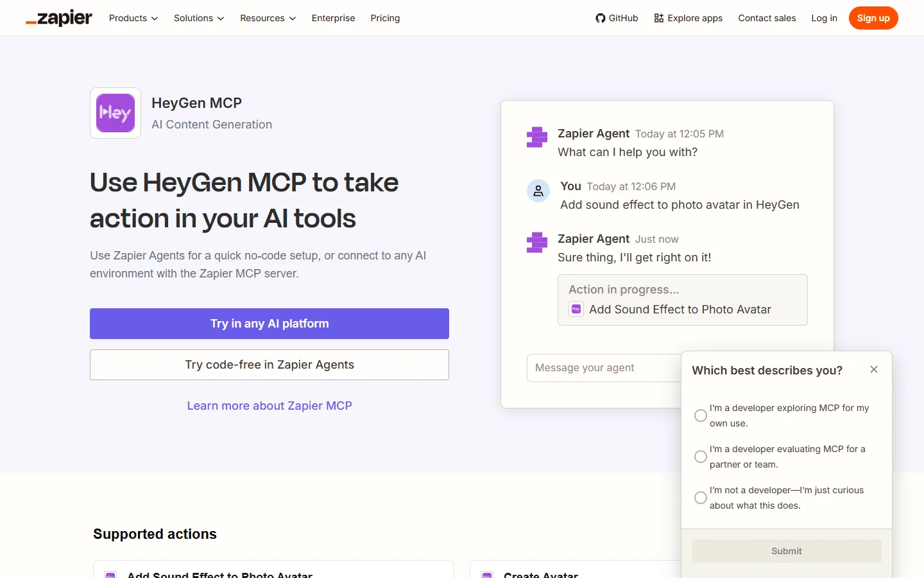Select 'developer exploring MCP for my own use'
This screenshot has height=578, width=924.
click(701, 416)
